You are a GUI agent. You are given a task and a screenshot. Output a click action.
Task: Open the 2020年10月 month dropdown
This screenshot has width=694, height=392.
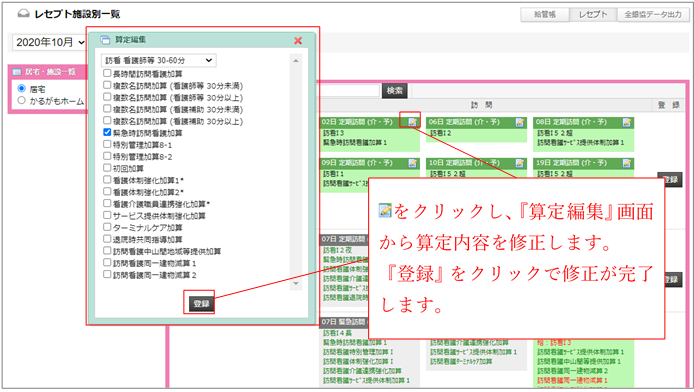pos(49,42)
